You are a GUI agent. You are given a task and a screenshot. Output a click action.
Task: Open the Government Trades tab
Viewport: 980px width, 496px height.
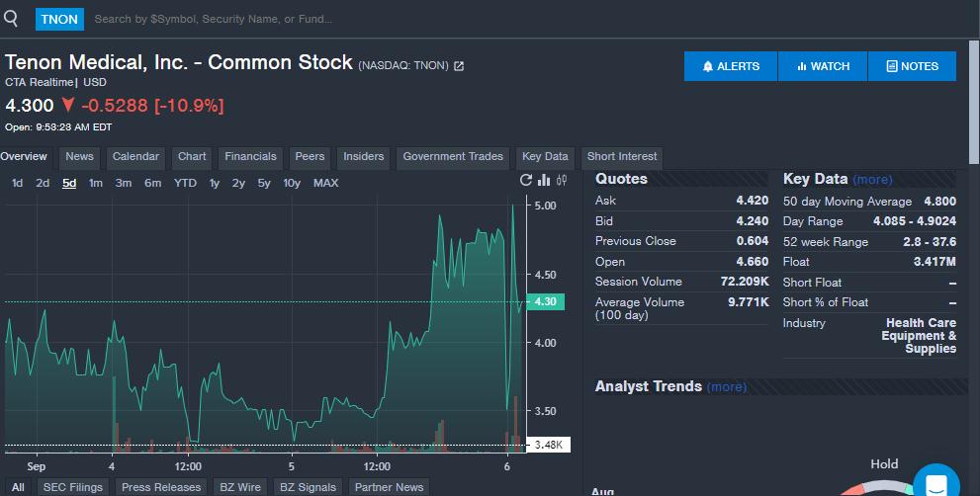(453, 157)
